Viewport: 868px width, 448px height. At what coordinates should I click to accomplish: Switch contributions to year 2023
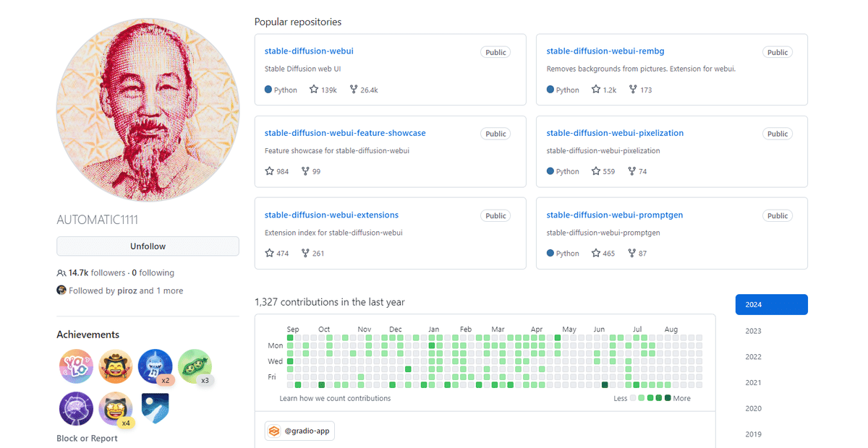(x=753, y=331)
